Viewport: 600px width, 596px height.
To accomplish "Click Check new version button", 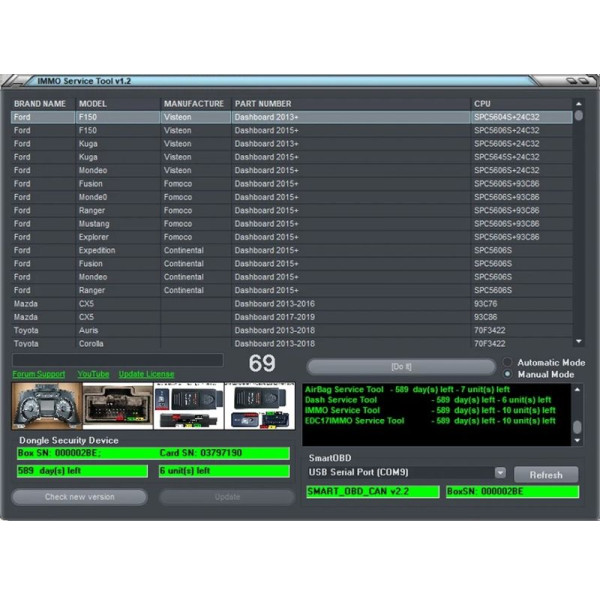I will (79, 497).
